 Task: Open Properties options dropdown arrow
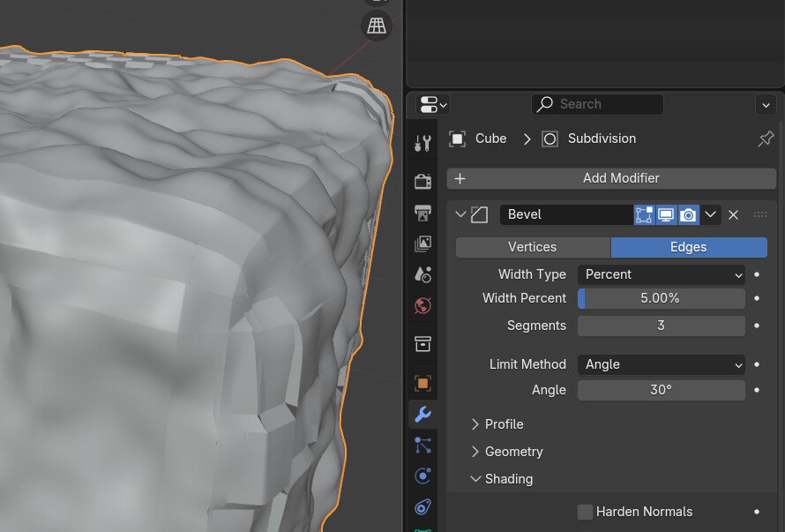tap(766, 105)
